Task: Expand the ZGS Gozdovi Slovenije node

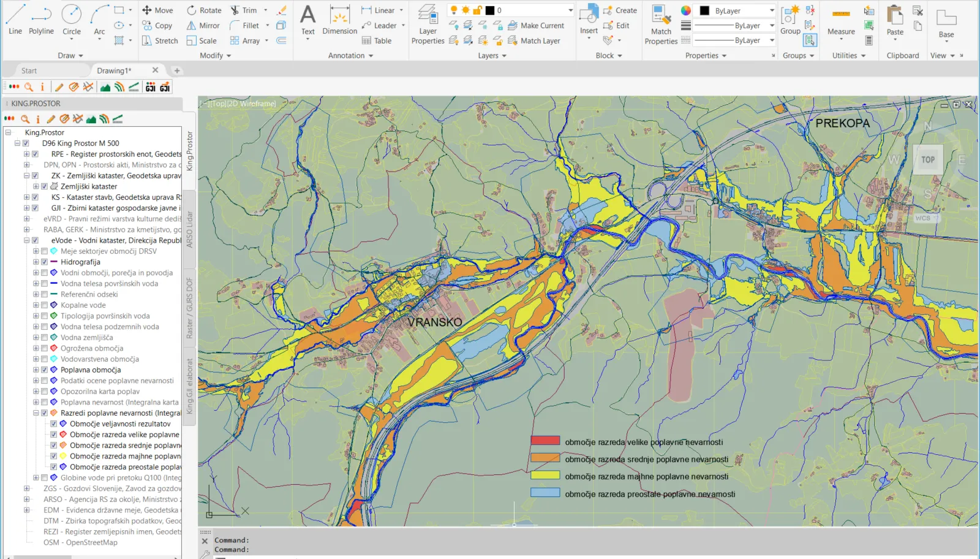Action: (26, 489)
